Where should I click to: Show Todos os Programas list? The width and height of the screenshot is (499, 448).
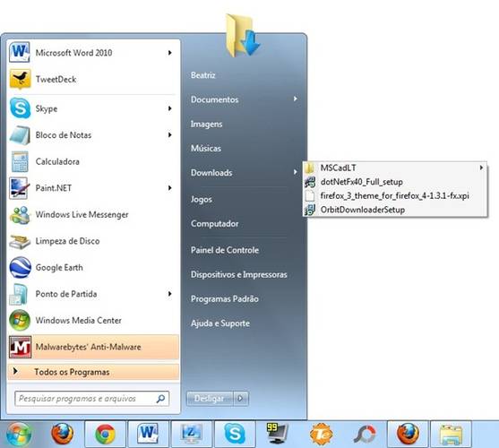pos(93,372)
